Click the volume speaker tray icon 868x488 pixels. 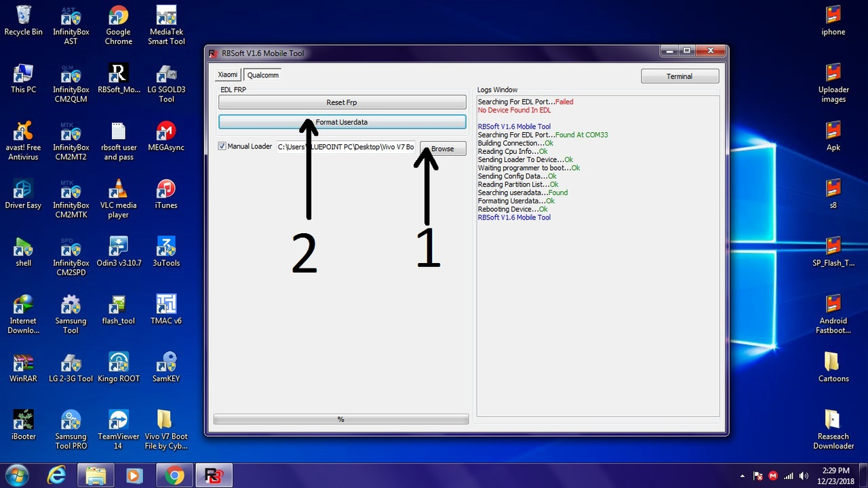803,476
